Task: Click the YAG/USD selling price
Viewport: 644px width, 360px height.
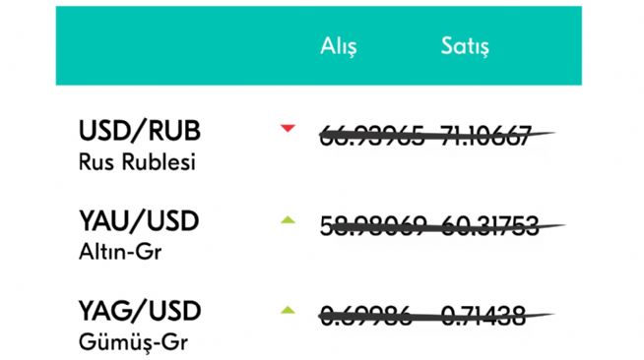Action: point(483,316)
